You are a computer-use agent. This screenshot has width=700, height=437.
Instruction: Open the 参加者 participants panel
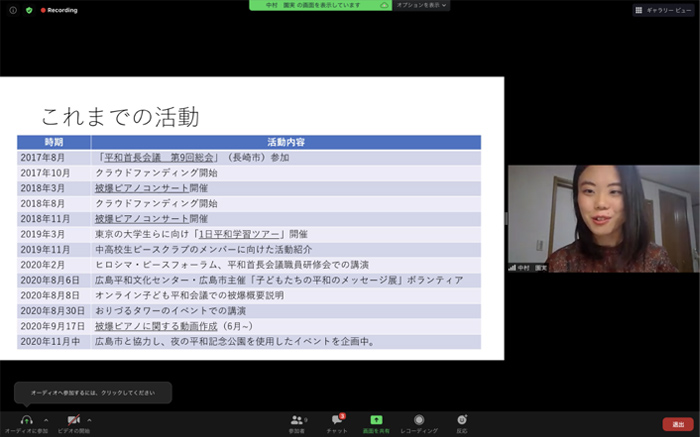[297, 424]
